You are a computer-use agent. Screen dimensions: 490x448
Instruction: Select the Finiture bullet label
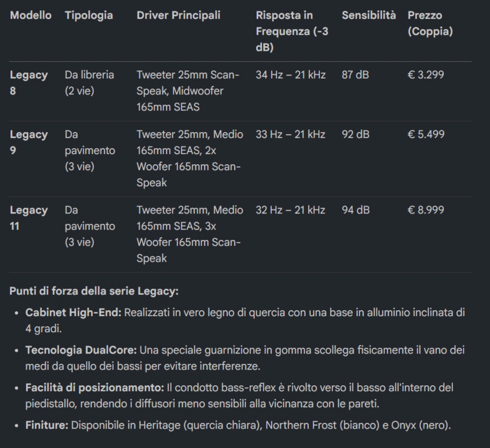(x=47, y=425)
